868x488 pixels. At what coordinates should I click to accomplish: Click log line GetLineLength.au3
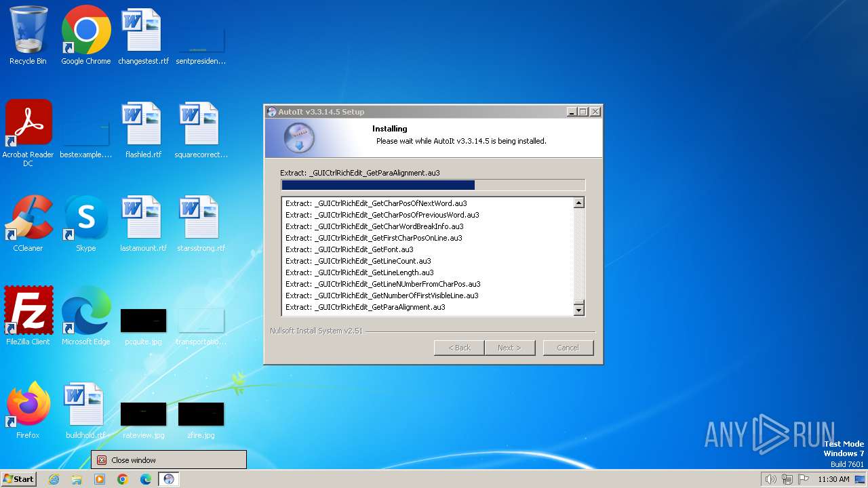click(x=359, y=272)
